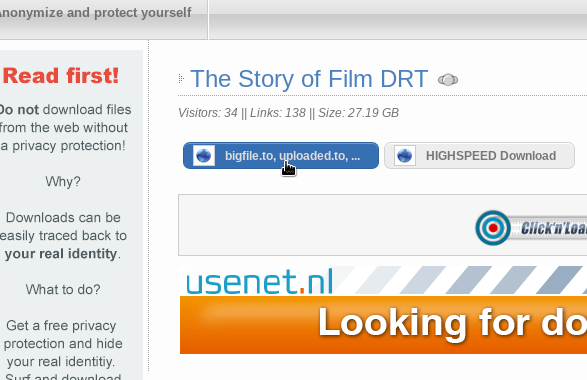Click the orange "Looking for do..." banner
This screenshot has width=587, height=380.
tap(383, 325)
